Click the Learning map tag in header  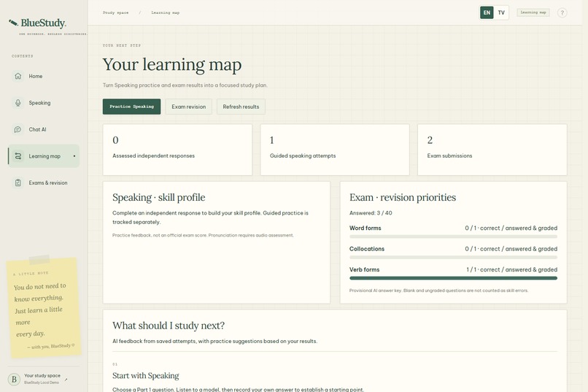[533, 12]
